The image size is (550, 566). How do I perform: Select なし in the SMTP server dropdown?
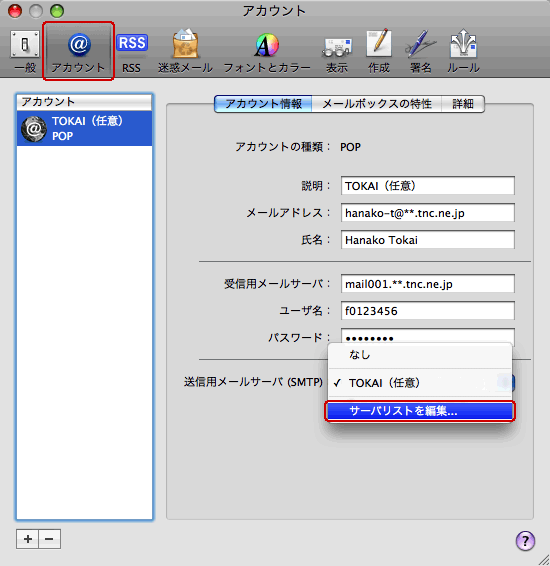(x=420, y=355)
